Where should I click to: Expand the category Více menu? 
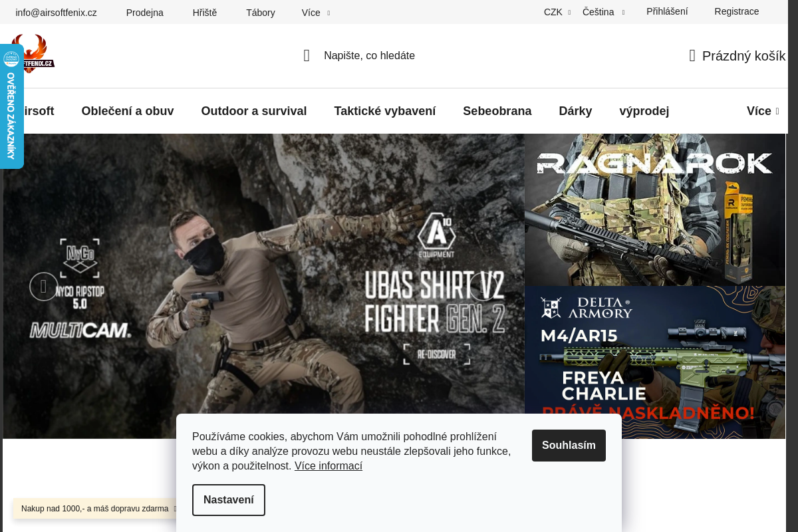click(x=762, y=111)
